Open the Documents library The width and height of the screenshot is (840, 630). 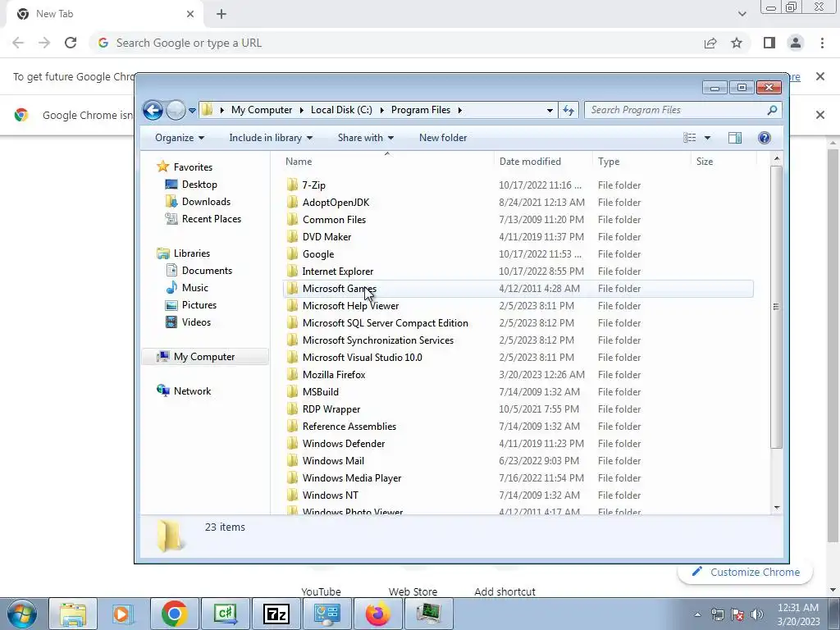pyautogui.click(x=207, y=271)
